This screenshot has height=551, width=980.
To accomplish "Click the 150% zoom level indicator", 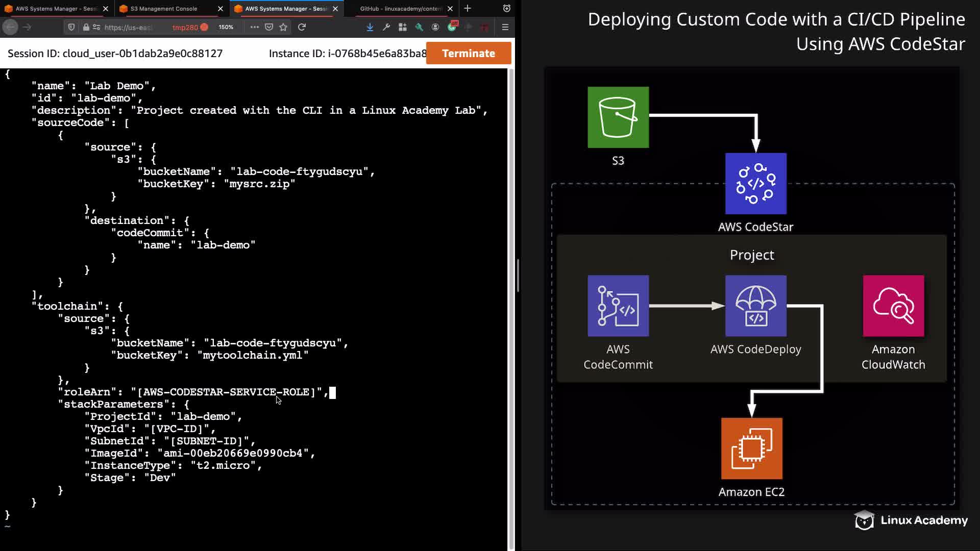I will (x=226, y=27).
